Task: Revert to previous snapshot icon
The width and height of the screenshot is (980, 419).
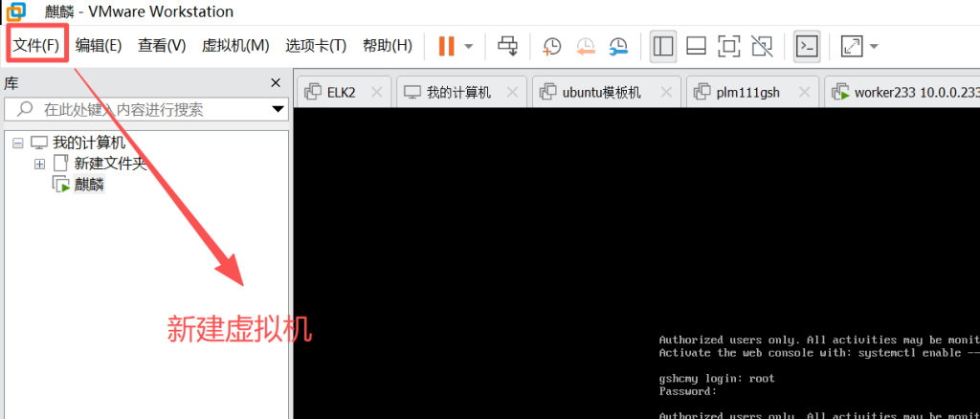Action: point(586,46)
